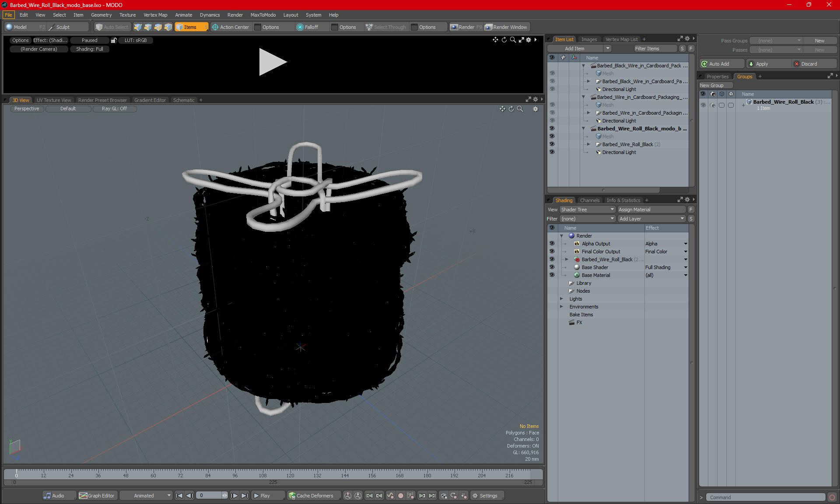Switch to the Channels tab

point(590,200)
